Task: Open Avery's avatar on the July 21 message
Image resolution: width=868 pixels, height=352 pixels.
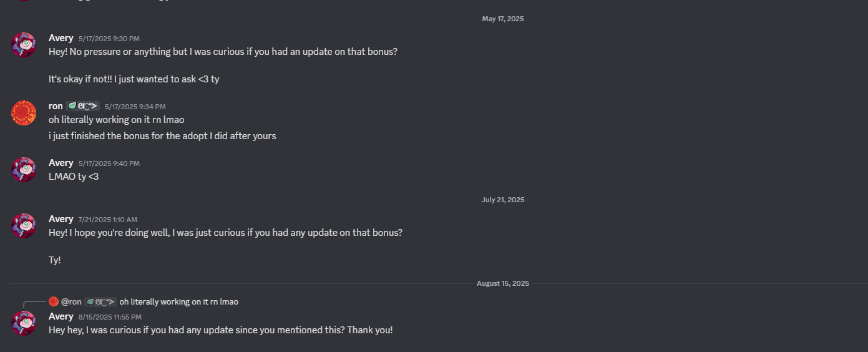Action: coord(24,226)
